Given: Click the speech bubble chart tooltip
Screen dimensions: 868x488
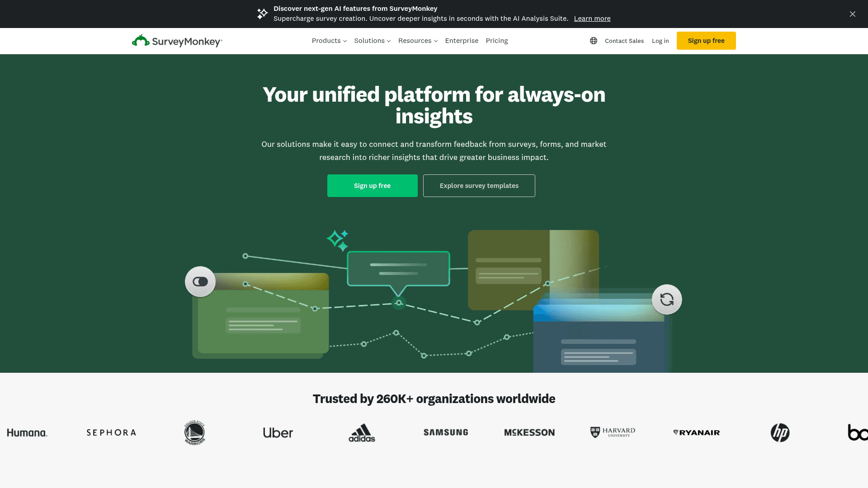Looking at the screenshot, I should (x=398, y=273).
